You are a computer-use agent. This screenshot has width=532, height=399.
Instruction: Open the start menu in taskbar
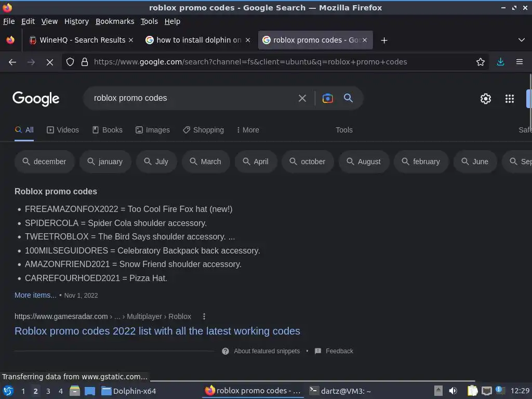(x=8, y=391)
